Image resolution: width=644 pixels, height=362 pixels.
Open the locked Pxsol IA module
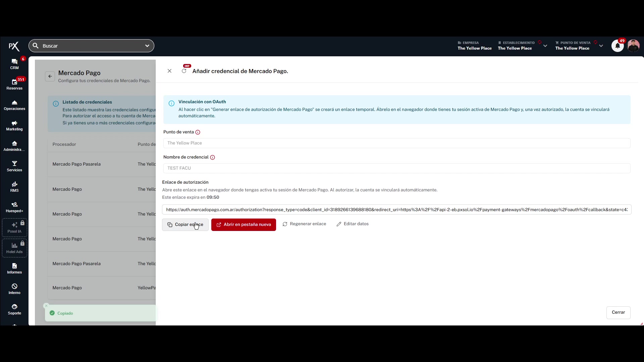click(14, 228)
